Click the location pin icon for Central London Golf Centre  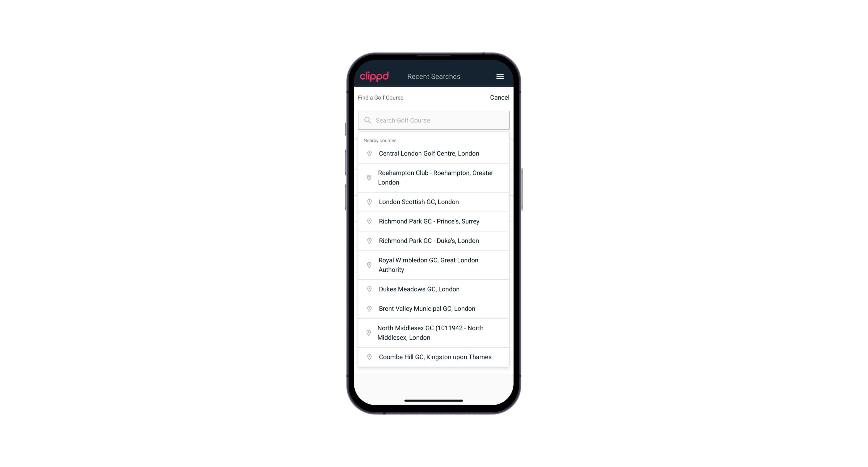(368, 154)
